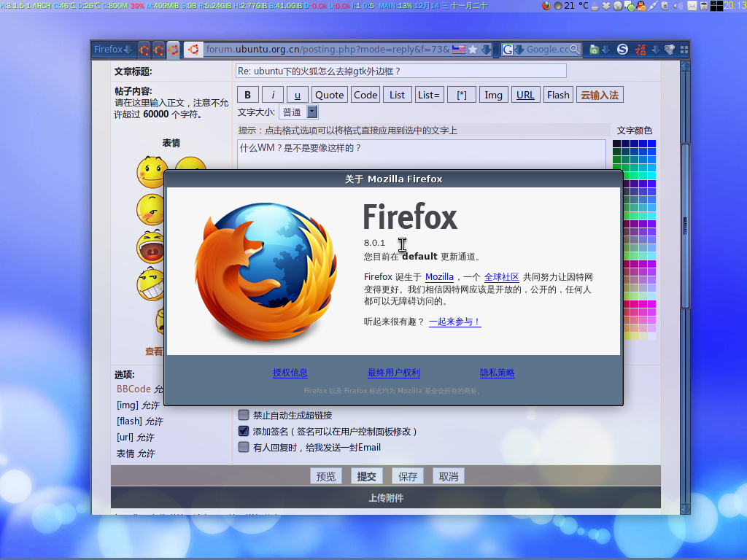Expand the address bar history dropdown arrow
This screenshot has width=747, height=560.
click(x=486, y=50)
